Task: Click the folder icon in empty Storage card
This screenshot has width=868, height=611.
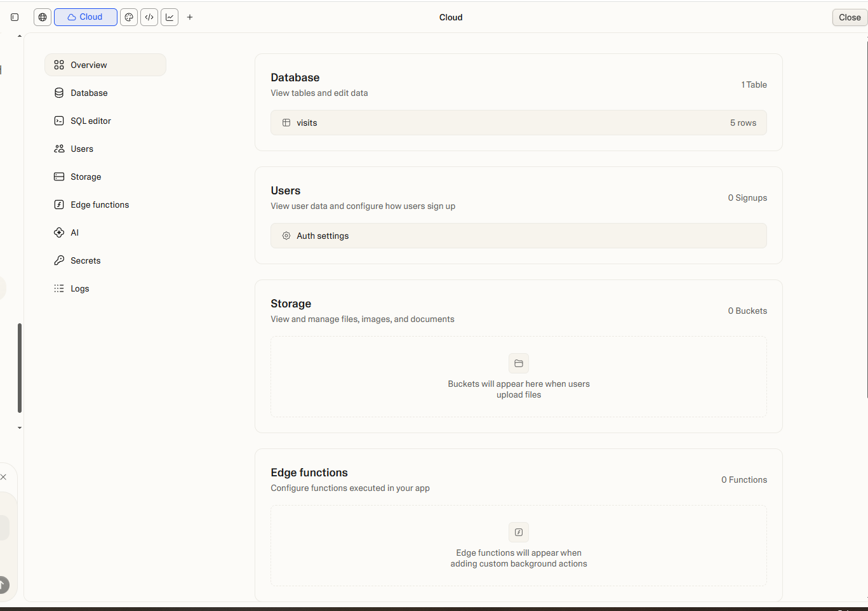Action: [x=519, y=363]
